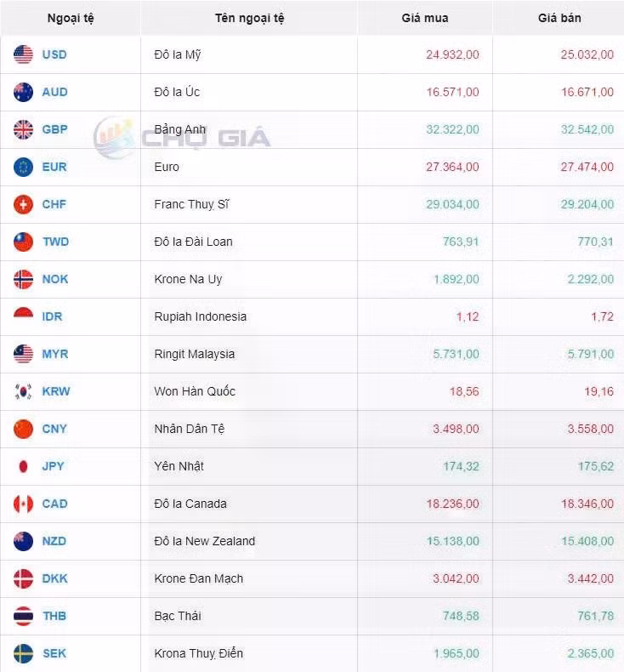Viewport: 624px width, 672px height.
Task: Open the GBP currency link
Action: click(x=54, y=129)
